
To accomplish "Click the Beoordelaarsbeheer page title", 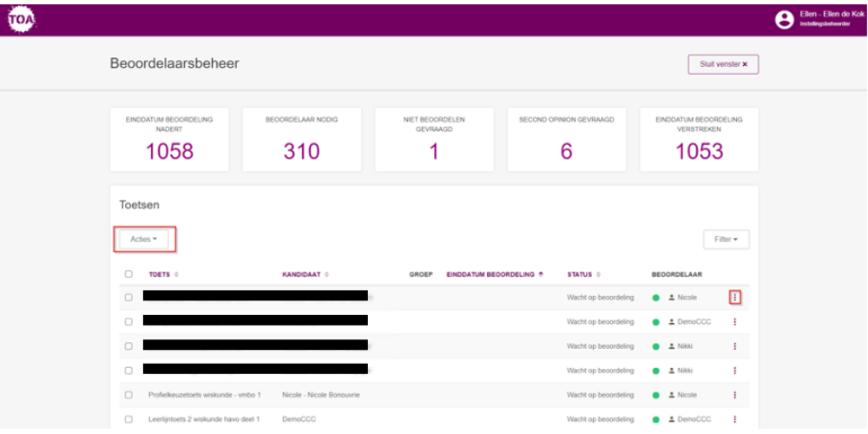I will click(174, 63).
